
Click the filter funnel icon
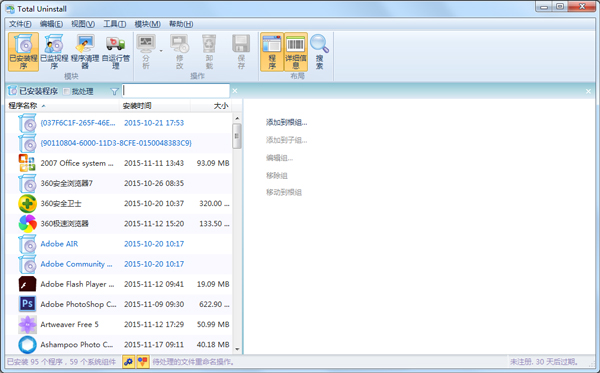[114, 91]
